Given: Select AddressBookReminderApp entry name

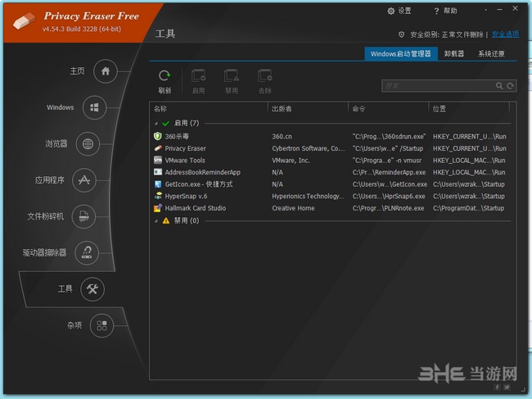Looking at the screenshot, I should (x=202, y=172).
